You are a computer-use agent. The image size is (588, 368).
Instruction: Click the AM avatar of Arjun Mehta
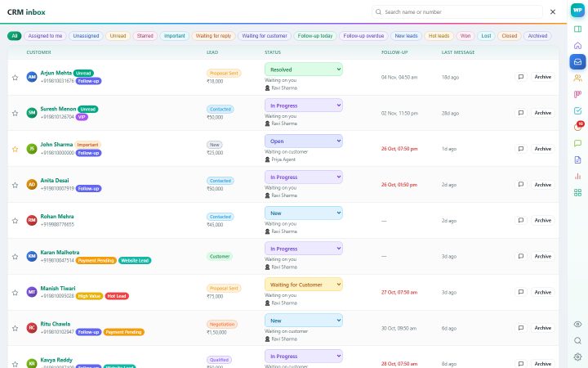(32, 77)
